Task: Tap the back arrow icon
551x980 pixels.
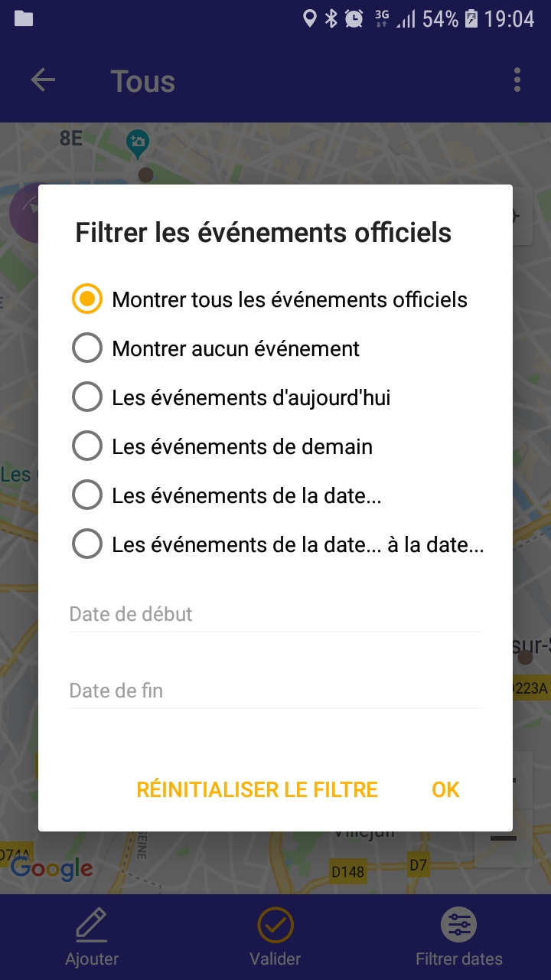Action: (43, 80)
